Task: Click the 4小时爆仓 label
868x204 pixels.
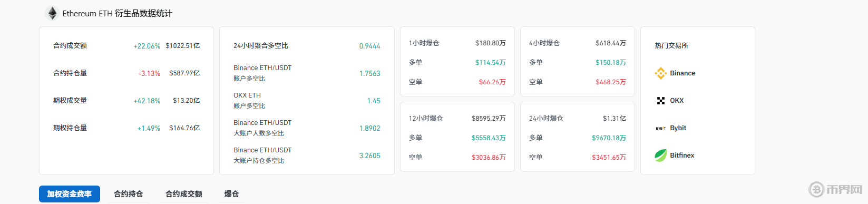Action: point(544,43)
